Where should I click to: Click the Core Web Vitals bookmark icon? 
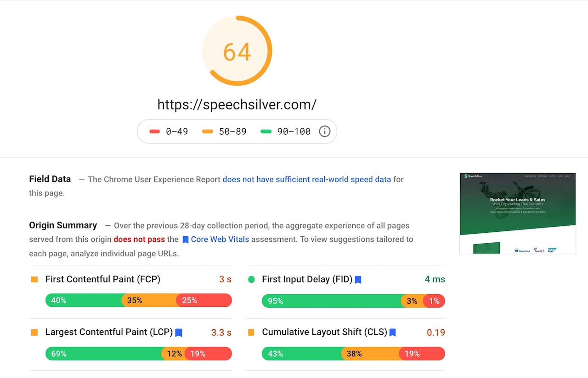coord(186,240)
